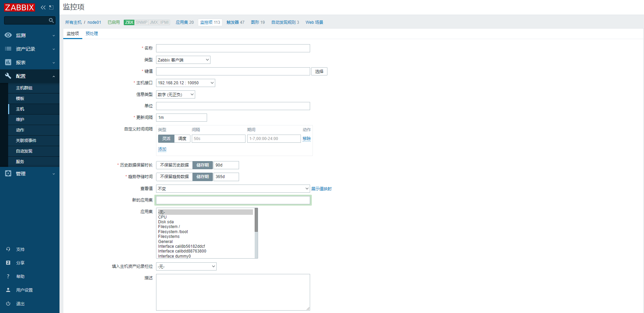Choose 不保留历史数据 for history storage

pyautogui.click(x=174, y=165)
